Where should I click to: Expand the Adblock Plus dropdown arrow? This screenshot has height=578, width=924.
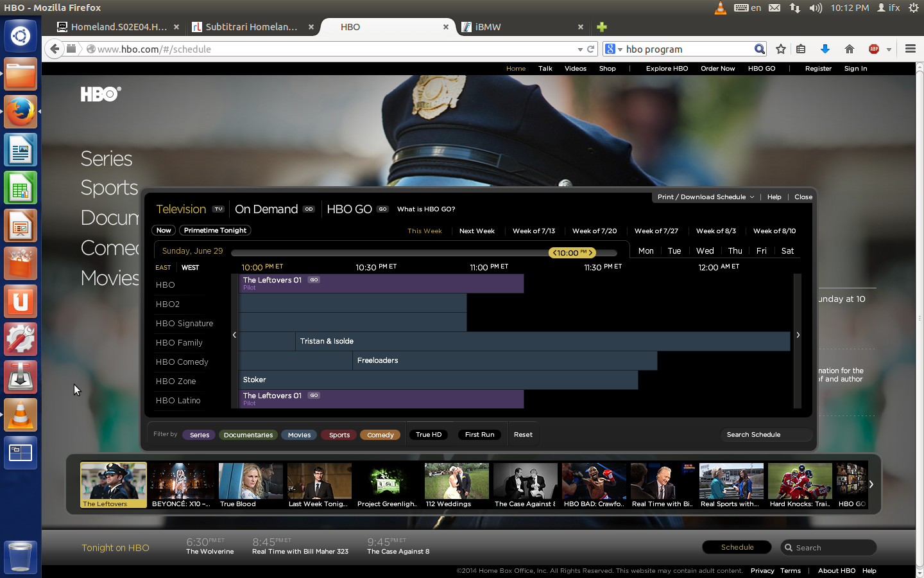889,49
